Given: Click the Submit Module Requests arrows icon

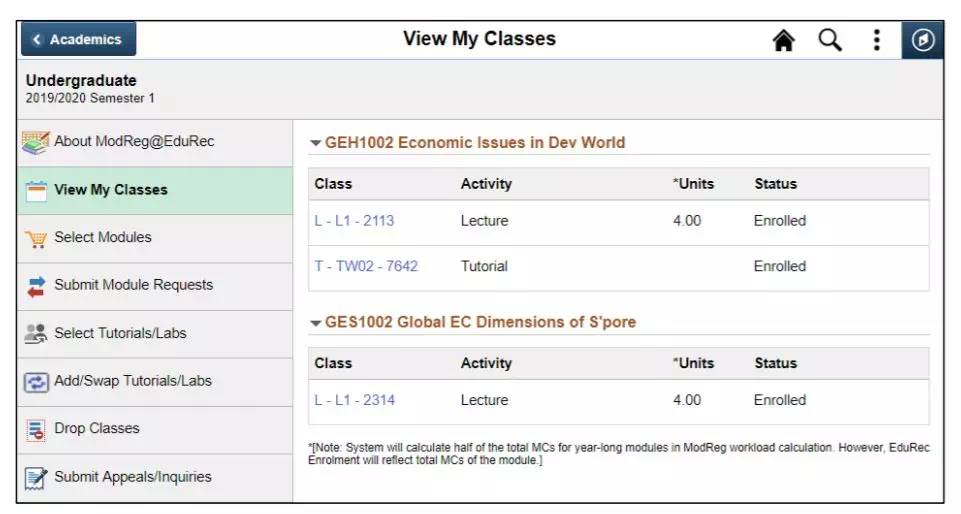Looking at the screenshot, I should [36, 286].
